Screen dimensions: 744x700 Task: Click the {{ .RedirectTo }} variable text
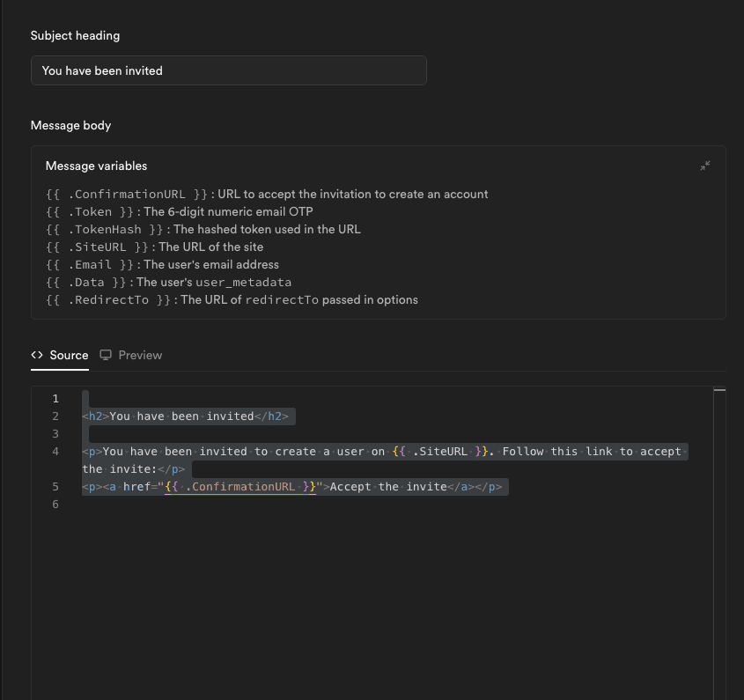[108, 299]
